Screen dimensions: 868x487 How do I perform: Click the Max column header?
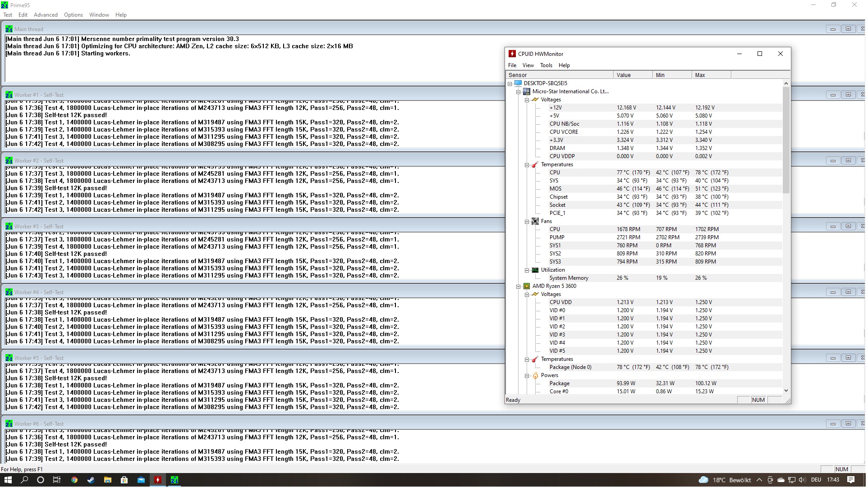pos(710,75)
